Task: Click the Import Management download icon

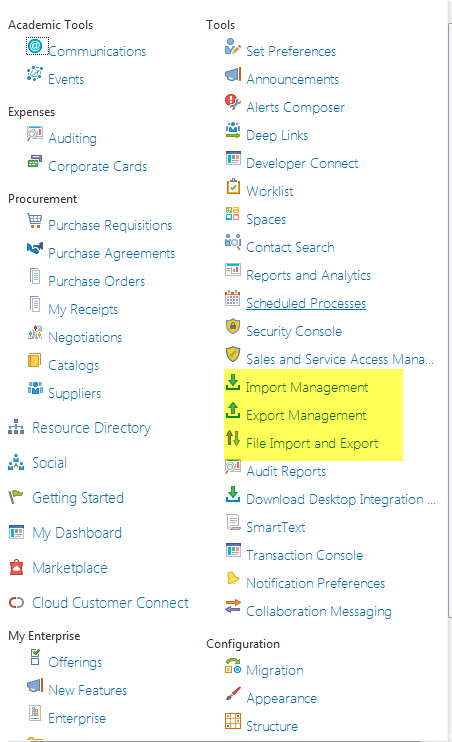Action: pos(233,382)
